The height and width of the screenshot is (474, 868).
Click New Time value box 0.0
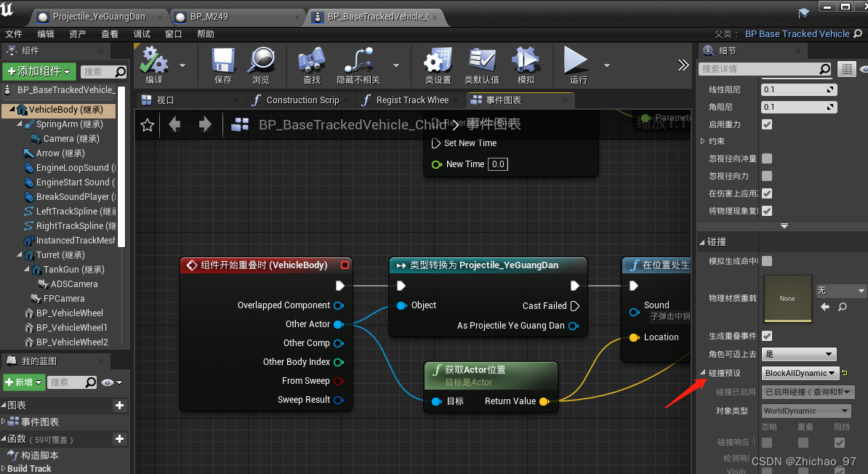[498, 164]
